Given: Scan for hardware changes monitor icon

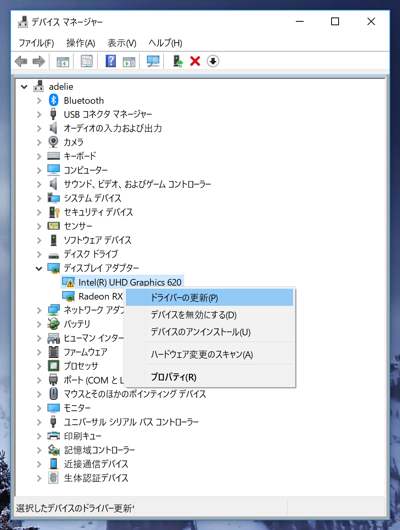Looking at the screenshot, I should [x=153, y=61].
